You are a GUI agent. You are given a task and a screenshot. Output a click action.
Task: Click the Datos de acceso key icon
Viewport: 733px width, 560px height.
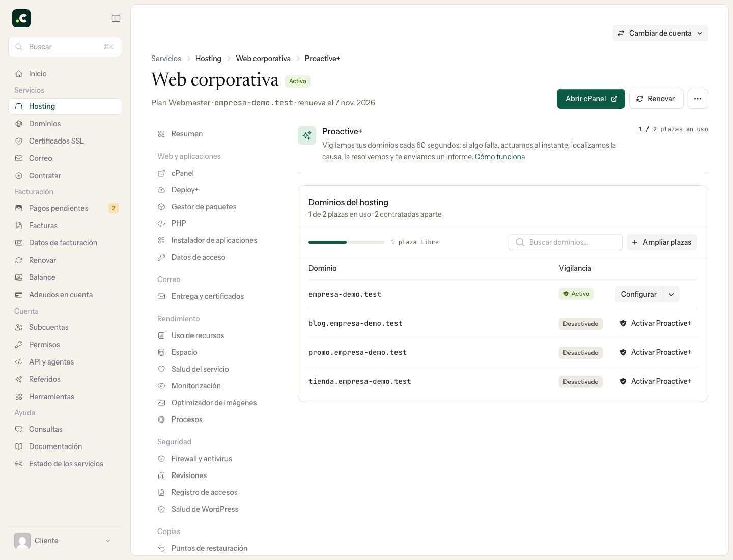(161, 257)
